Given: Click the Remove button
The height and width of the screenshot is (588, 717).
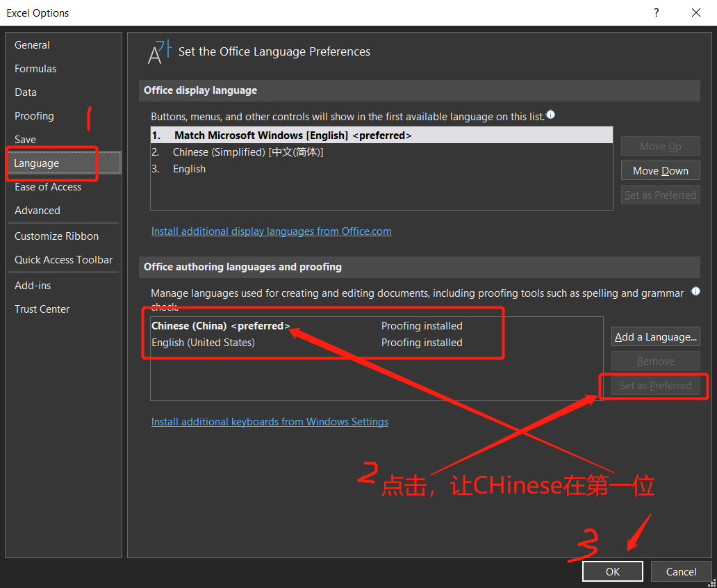Looking at the screenshot, I should (655, 361).
